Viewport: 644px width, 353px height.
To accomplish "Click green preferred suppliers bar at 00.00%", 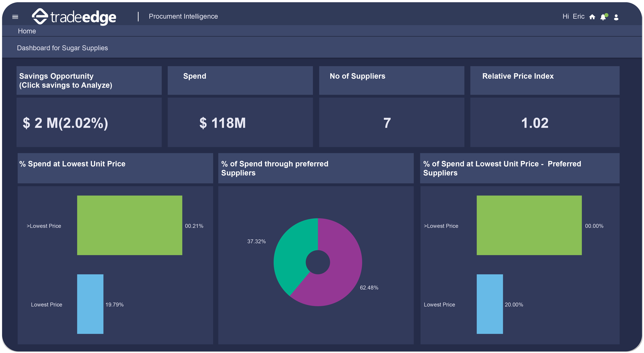I will point(529,225).
